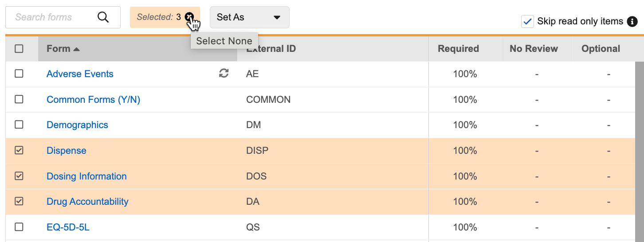Open the Dosing Information form link
The width and height of the screenshot is (644, 242).
click(86, 176)
